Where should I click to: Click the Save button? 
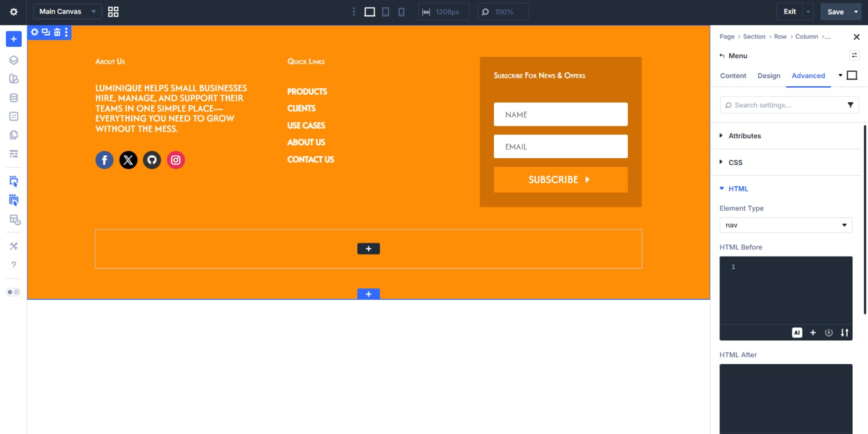point(836,12)
